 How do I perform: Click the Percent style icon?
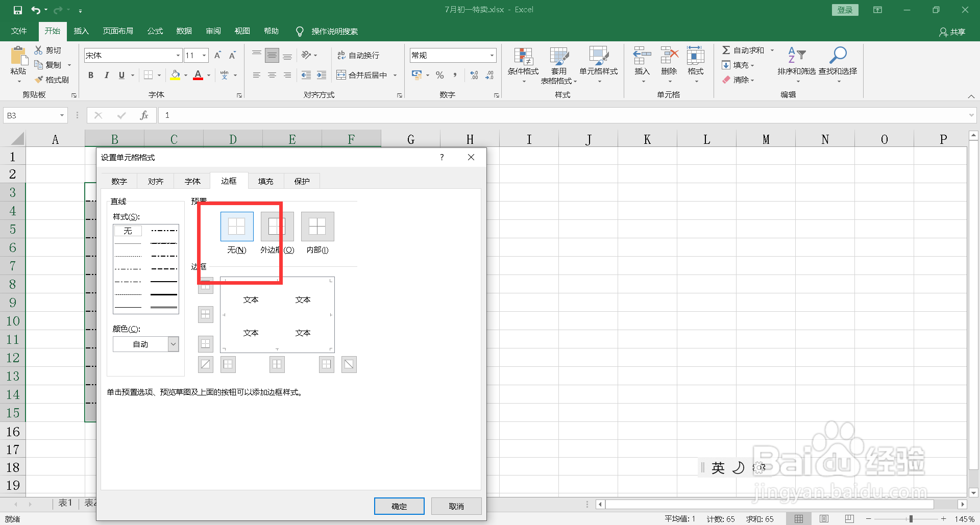click(x=440, y=75)
